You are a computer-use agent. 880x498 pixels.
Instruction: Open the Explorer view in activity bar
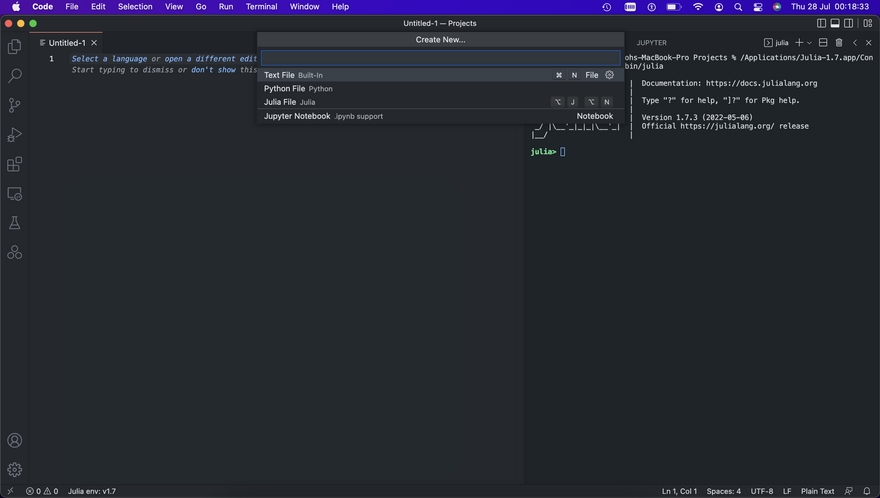point(15,46)
